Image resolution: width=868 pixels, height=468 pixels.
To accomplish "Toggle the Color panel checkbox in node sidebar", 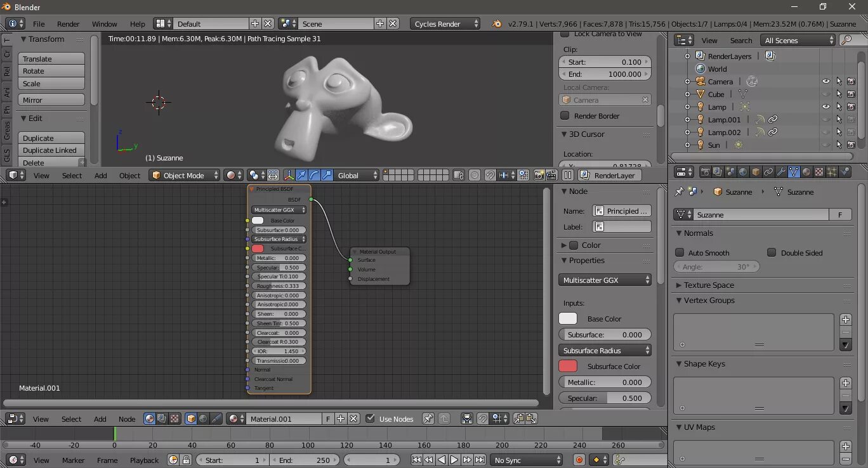I will (574, 245).
